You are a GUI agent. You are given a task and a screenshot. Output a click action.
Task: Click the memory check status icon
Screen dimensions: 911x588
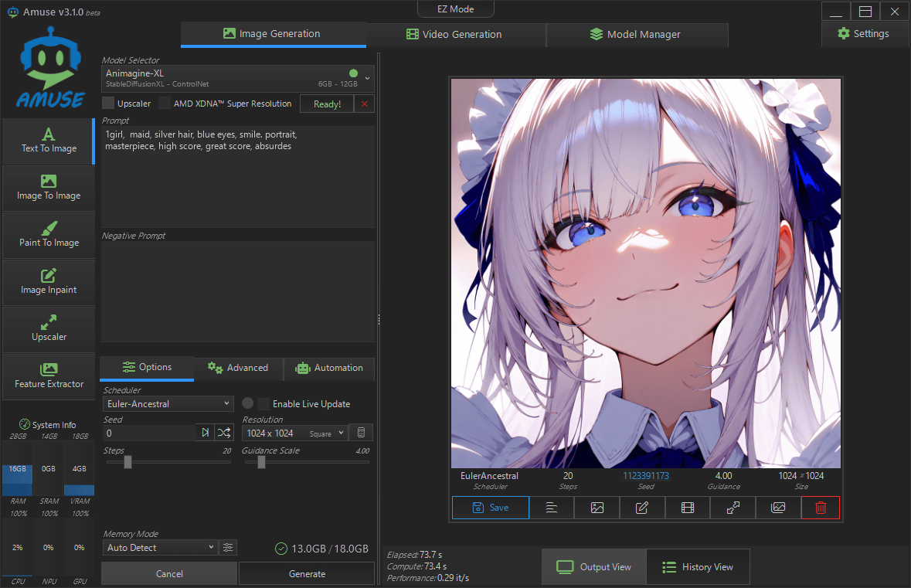point(281,549)
